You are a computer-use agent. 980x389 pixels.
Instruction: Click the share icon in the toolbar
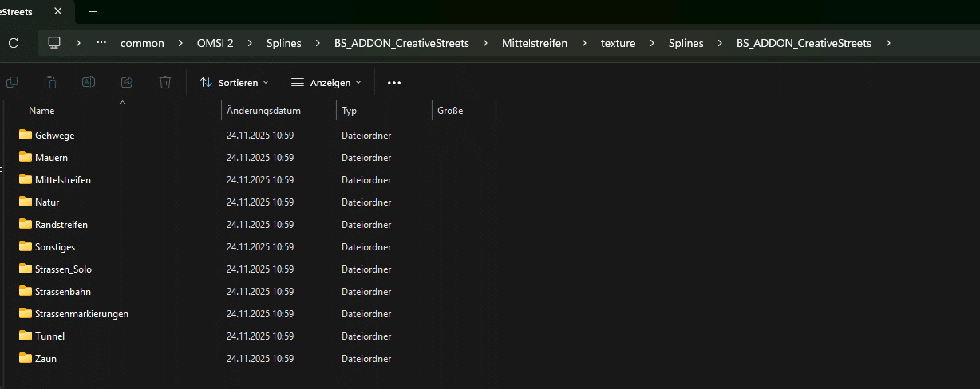click(x=126, y=82)
